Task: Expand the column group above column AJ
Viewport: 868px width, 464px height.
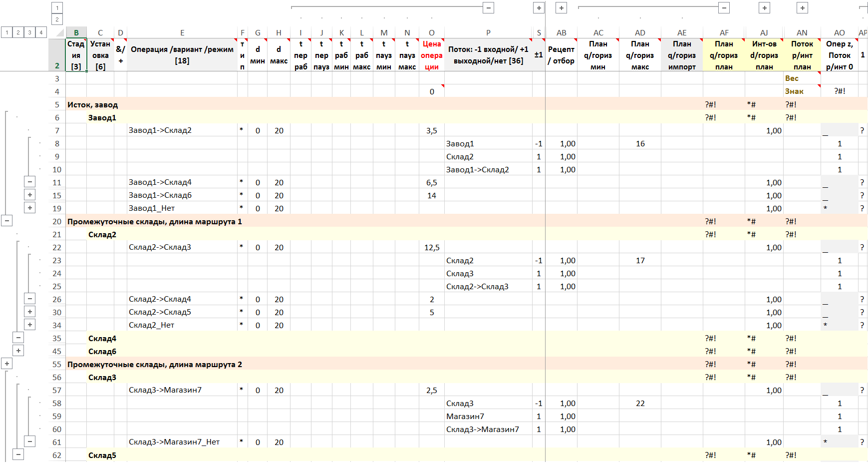Action: pos(764,7)
